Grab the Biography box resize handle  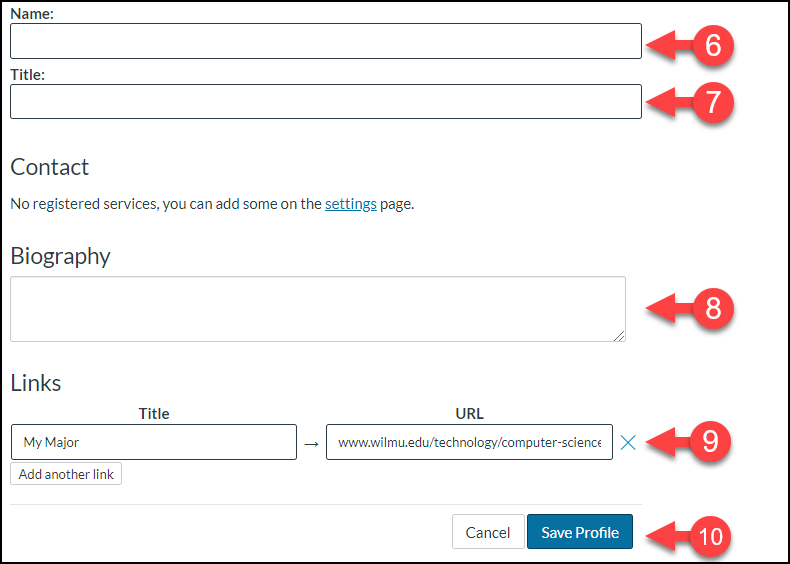(x=620, y=336)
